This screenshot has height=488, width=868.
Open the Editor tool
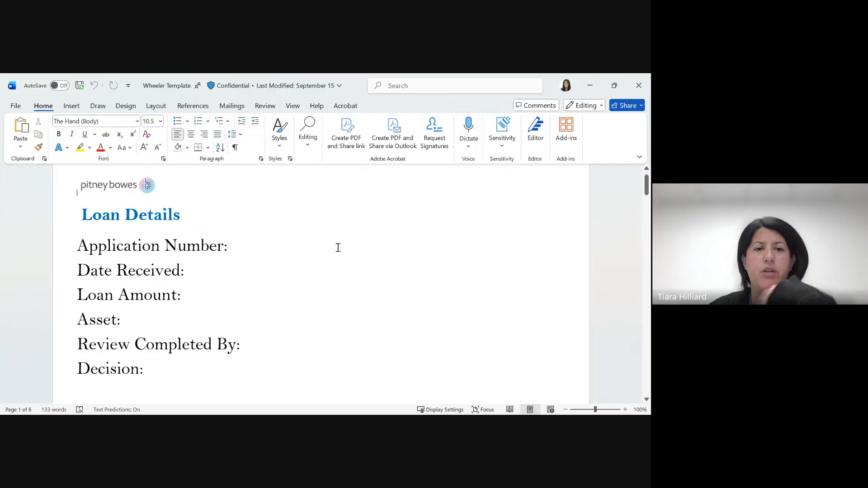[535, 130]
